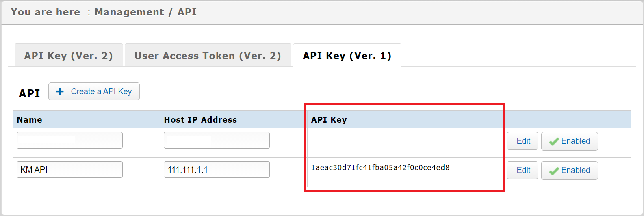Edit the KM API key entry
This screenshot has width=644, height=216.
click(x=523, y=171)
